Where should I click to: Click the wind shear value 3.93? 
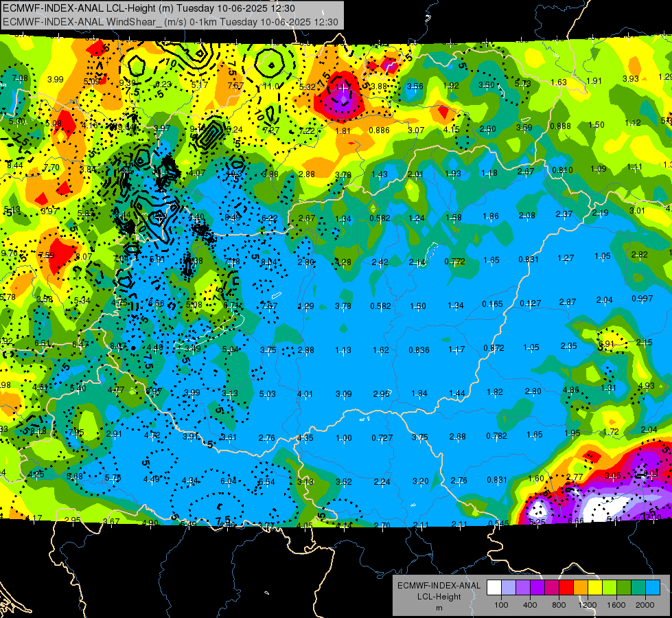click(630, 78)
